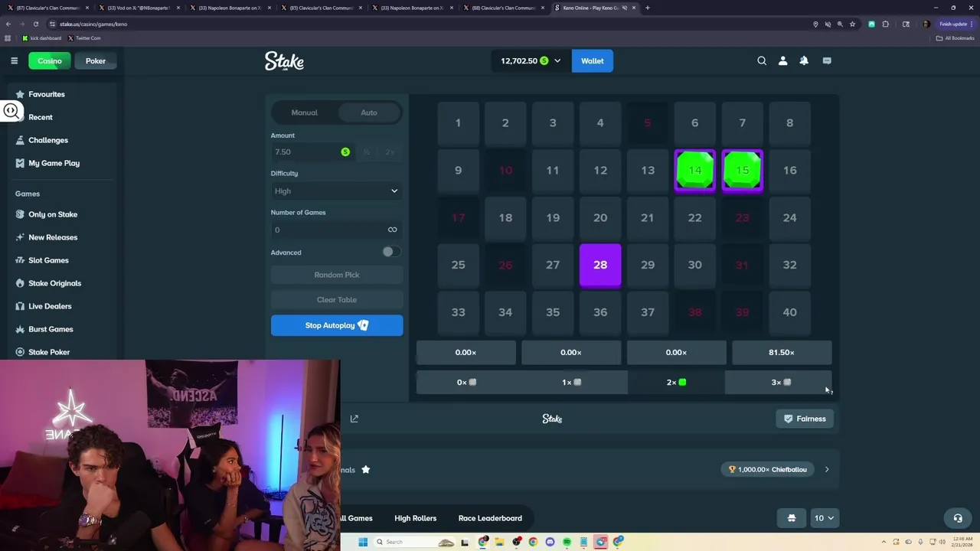The height and width of the screenshot is (551, 980).
Task: Select keno tile 40
Action: pos(789,311)
